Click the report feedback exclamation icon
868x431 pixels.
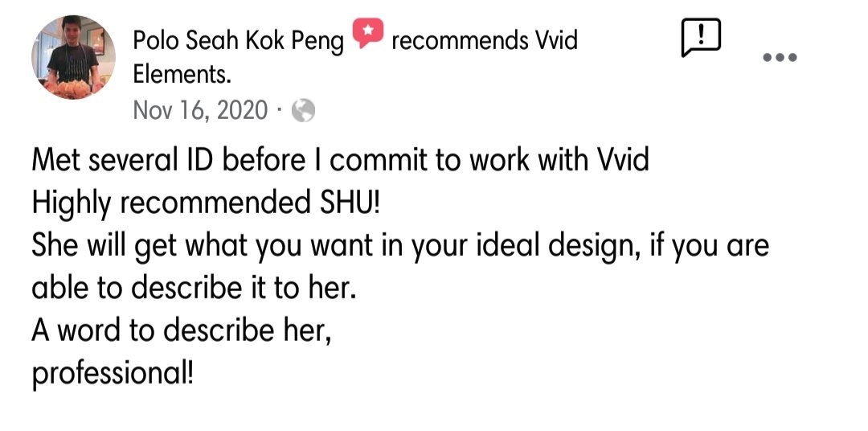coord(700,38)
